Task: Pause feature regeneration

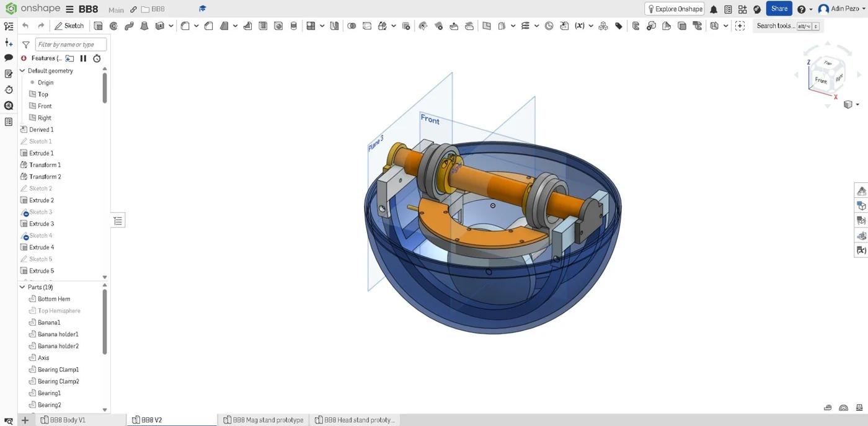Action: coord(83,58)
